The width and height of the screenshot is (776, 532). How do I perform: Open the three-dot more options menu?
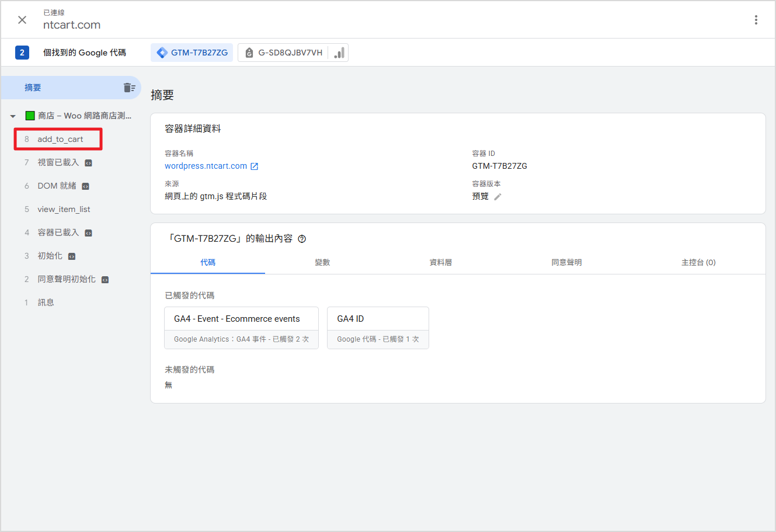click(x=756, y=20)
